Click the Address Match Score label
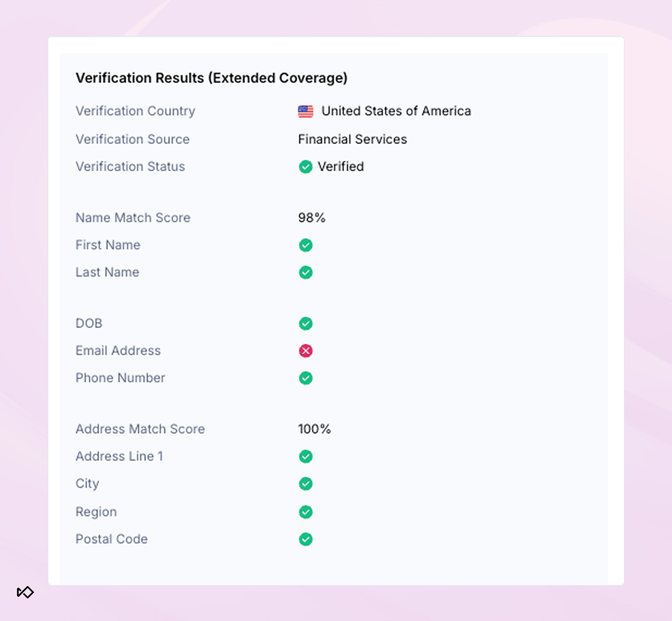The image size is (672, 621). 140,429
